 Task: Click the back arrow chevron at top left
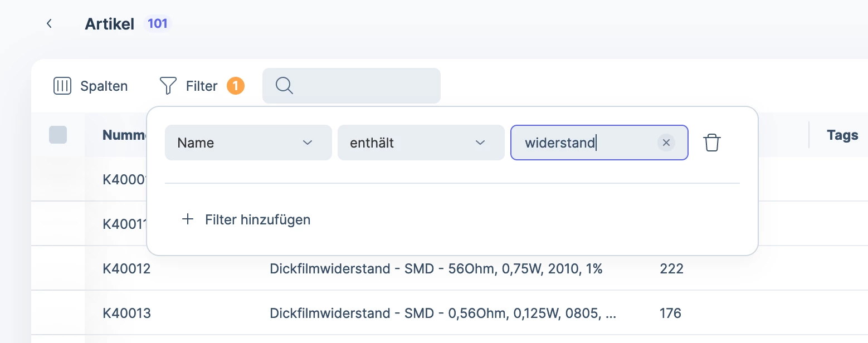tap(50, 23)
